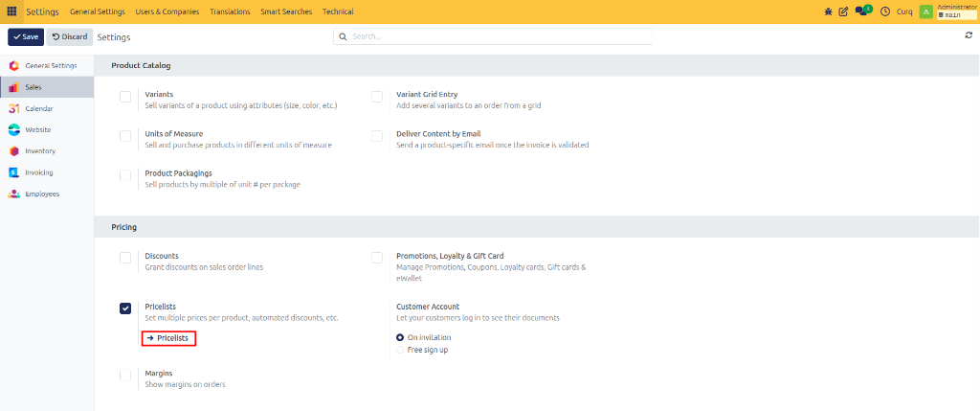Open the conversations chat bubbles icon
Screen dimensions: 980x411
[x=860, y=11]
